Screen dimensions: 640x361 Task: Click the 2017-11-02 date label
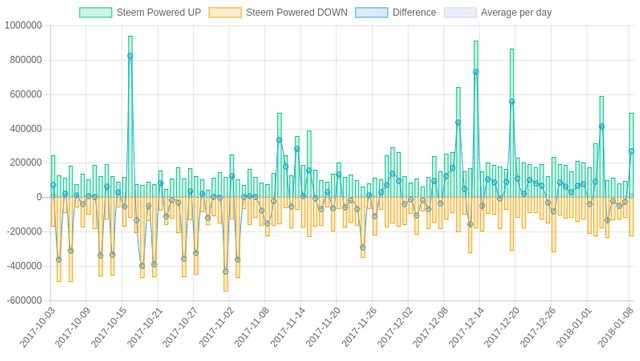[216, 328]
